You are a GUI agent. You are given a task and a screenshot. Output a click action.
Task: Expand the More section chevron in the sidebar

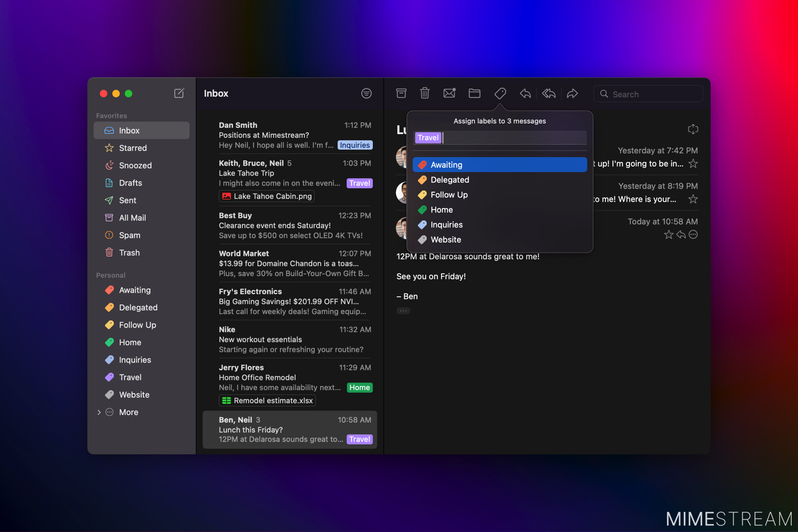99,412
